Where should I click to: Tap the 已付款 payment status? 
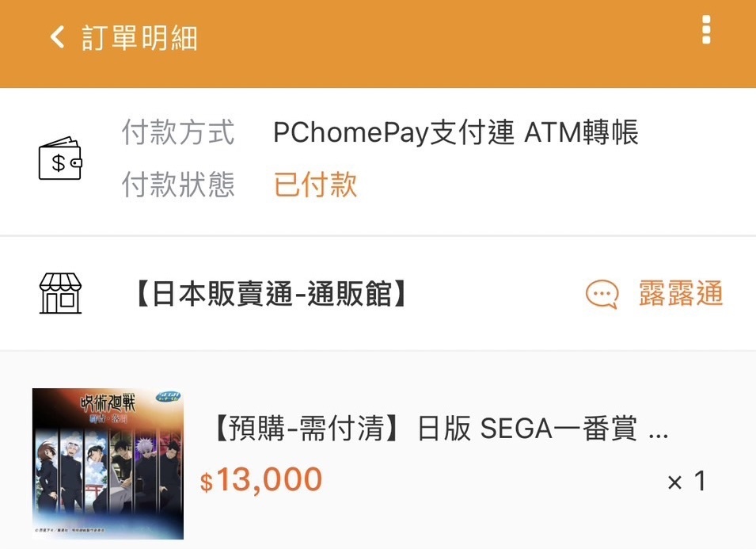(315, 185)
